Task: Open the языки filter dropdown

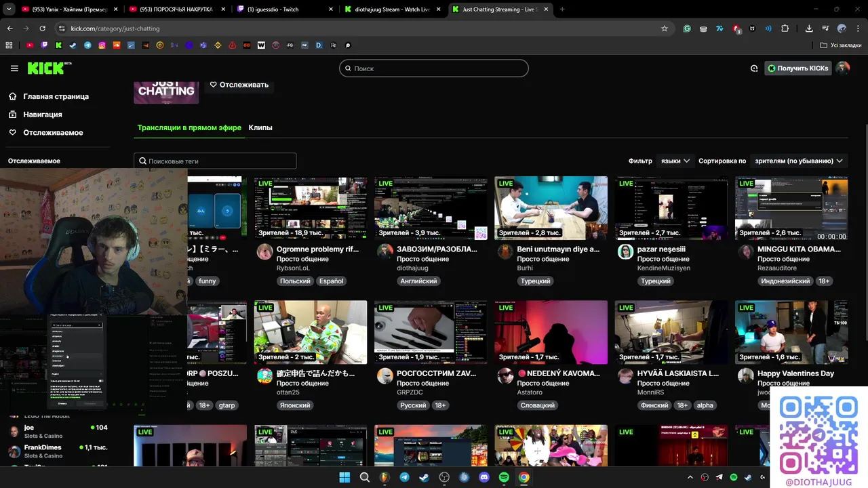Action: 675,161
